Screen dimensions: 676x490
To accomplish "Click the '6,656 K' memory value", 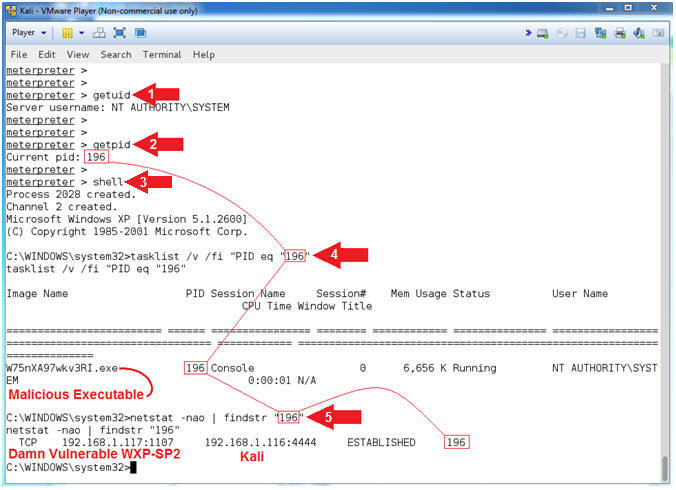I will (x=425, y=368).
